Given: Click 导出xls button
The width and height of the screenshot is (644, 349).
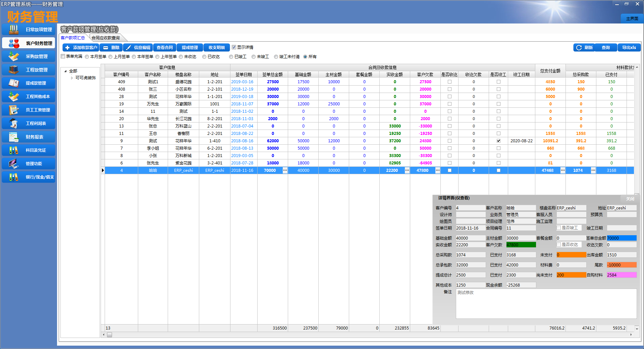Looking at the screenshot, I should pyautogui.click(x=629, y=48).
